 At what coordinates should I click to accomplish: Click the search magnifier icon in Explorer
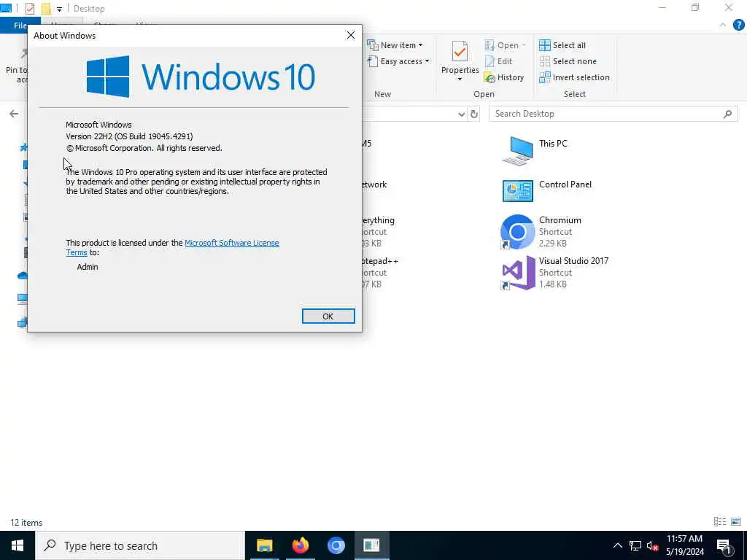pos(727,114)
